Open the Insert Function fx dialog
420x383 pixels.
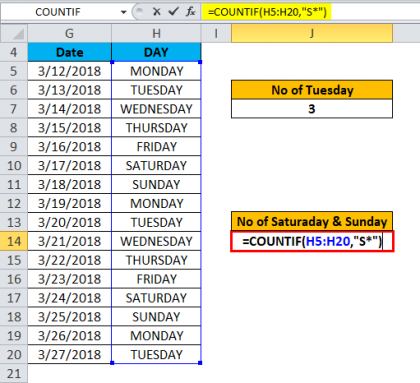pyautogui.click(x=191, y=12)
